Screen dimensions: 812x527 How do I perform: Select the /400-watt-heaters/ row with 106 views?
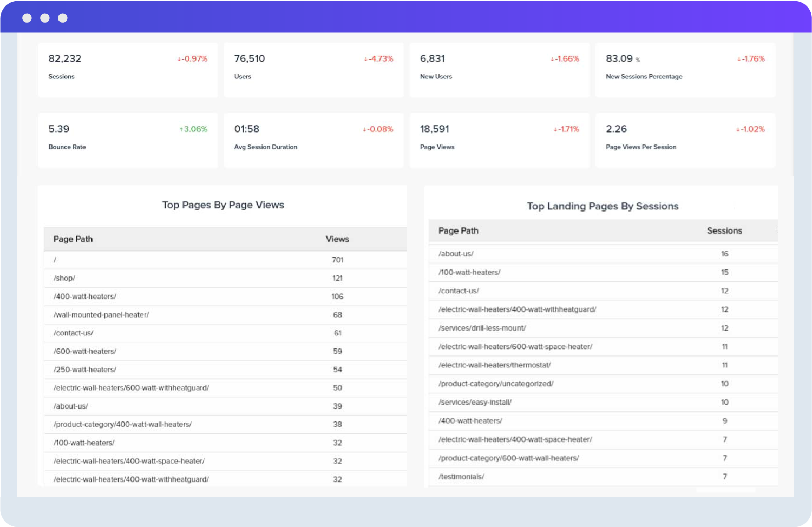pyautogui.click(x=225, y=297)
